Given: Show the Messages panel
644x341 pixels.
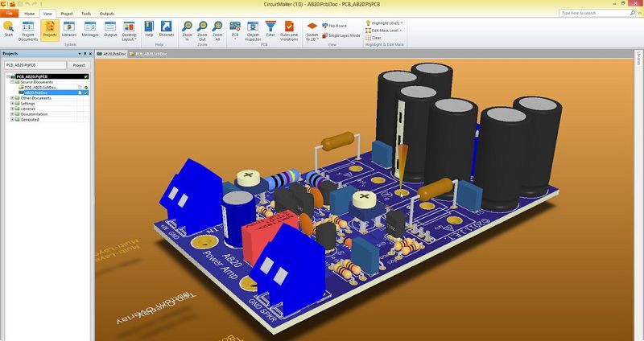Looking at the screenshot, I should [x=90, y=29].
